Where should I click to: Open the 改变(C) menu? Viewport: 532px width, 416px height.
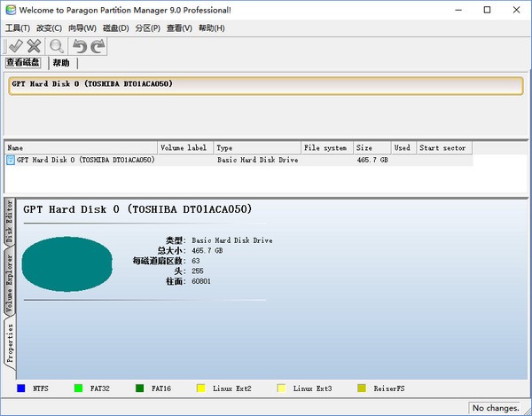(49, 28)
